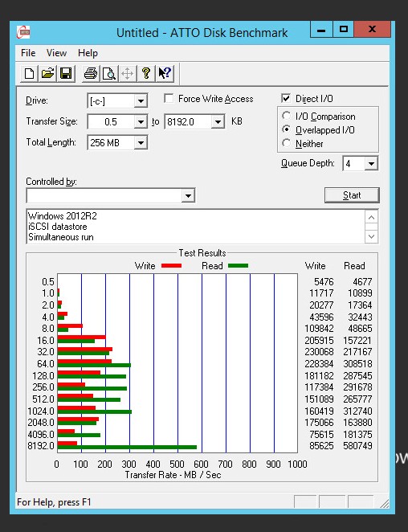Click the description scrollbar down arrow
Image resolution: width=408 pixels, height=532 pixels.
click(371, 236)
